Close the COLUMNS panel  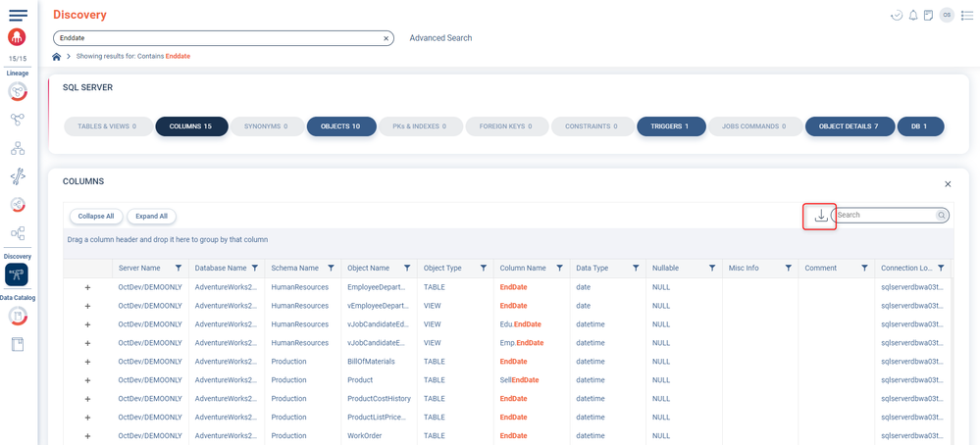coord(948,184)
